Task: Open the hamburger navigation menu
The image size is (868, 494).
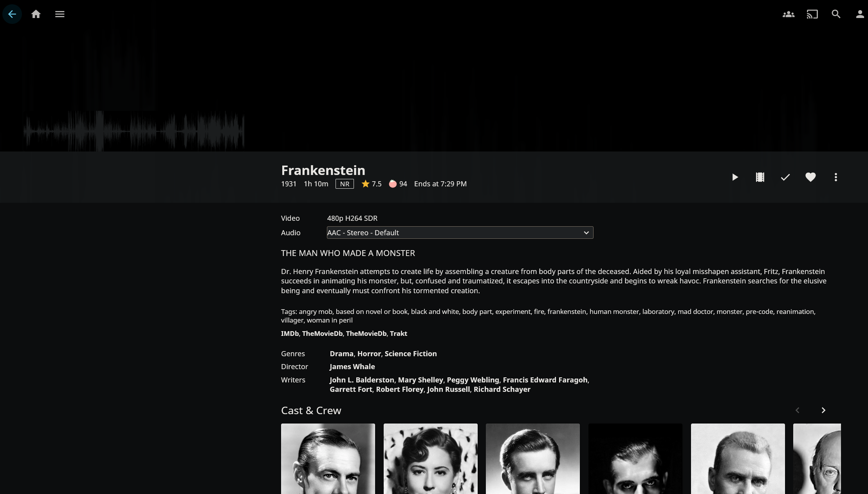Action: [x=60, y=14]
